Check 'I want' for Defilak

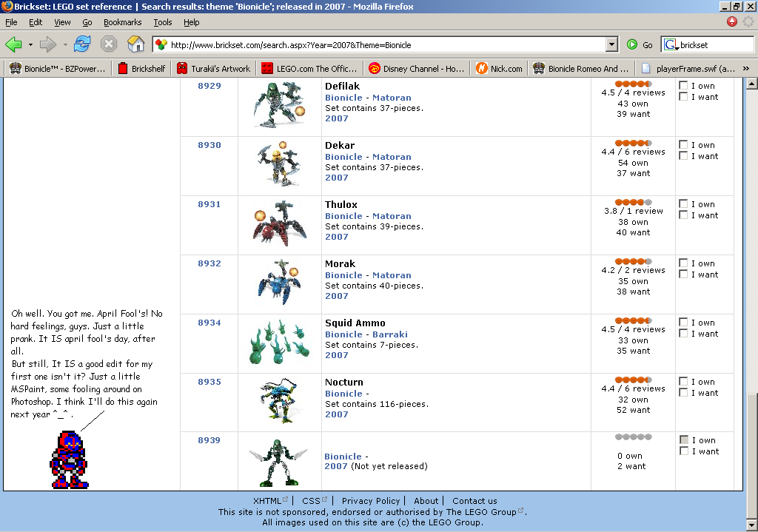click(683, 97)
